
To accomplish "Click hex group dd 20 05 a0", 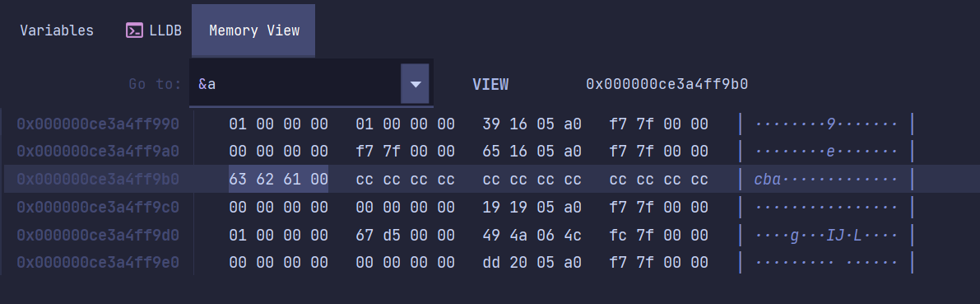I will [x=532, y=262].
